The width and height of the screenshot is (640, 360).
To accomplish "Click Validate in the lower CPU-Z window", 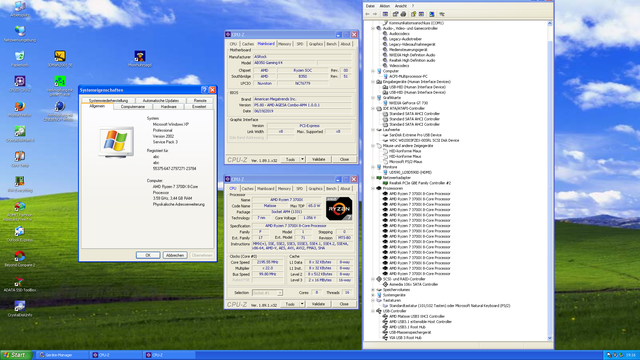I will (x=318, y=304).
